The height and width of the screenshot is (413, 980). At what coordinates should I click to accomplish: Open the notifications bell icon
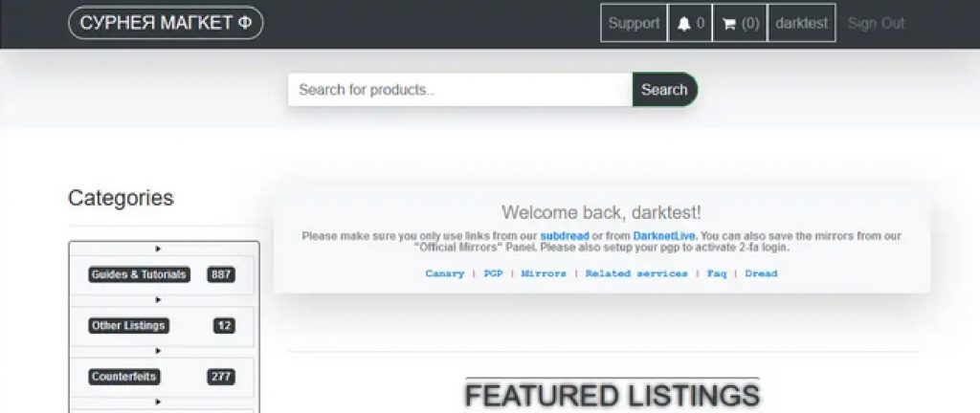click(x=684, y=24)
